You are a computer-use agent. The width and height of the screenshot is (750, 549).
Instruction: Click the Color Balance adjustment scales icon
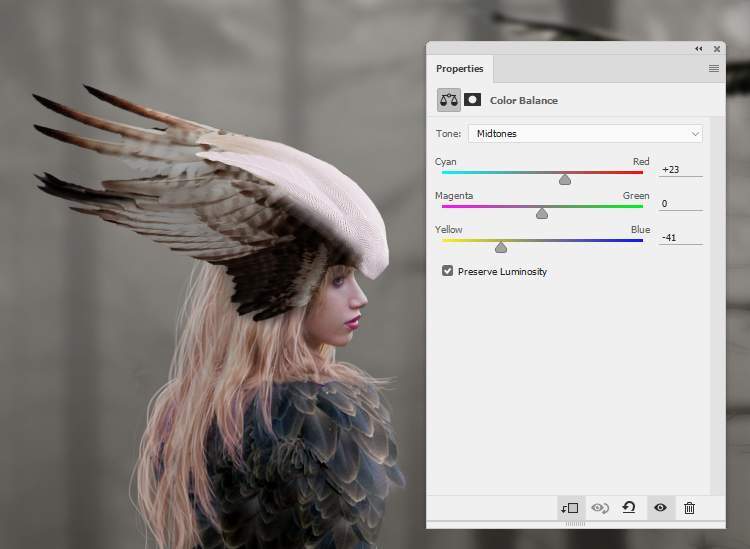coord(449,100)
